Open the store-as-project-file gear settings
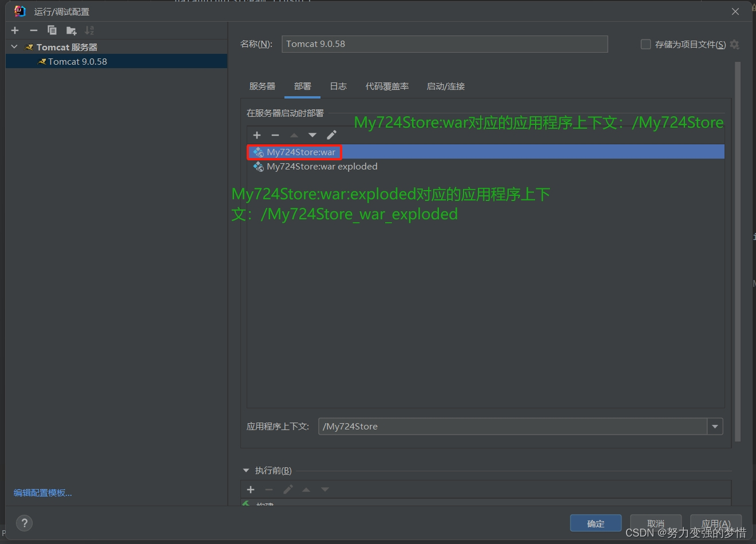756x544 pixels. click(x=735, y=44)
